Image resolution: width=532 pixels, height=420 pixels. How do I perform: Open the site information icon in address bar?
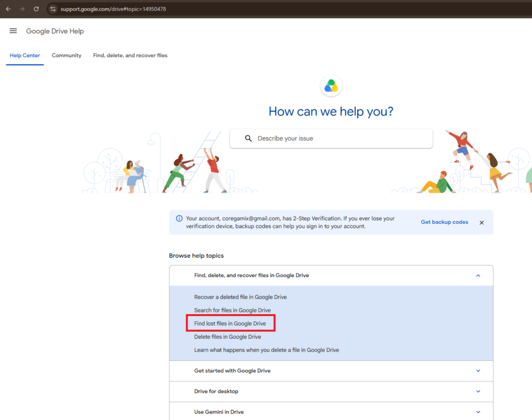click(53, 9)
